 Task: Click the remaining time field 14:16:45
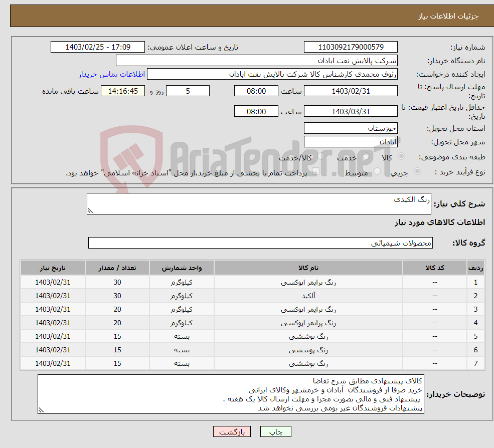pyautogui.click(x=123, y=91)
